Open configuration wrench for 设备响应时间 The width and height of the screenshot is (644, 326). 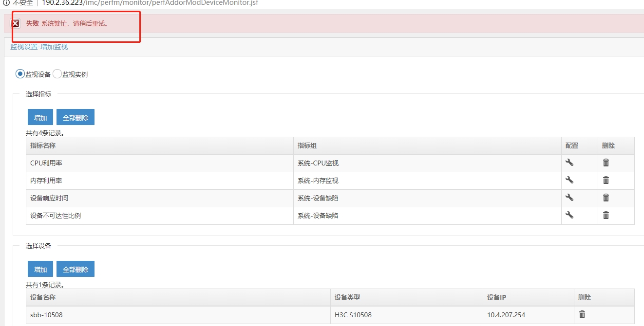pyautogui.click(x=569, y=198)
